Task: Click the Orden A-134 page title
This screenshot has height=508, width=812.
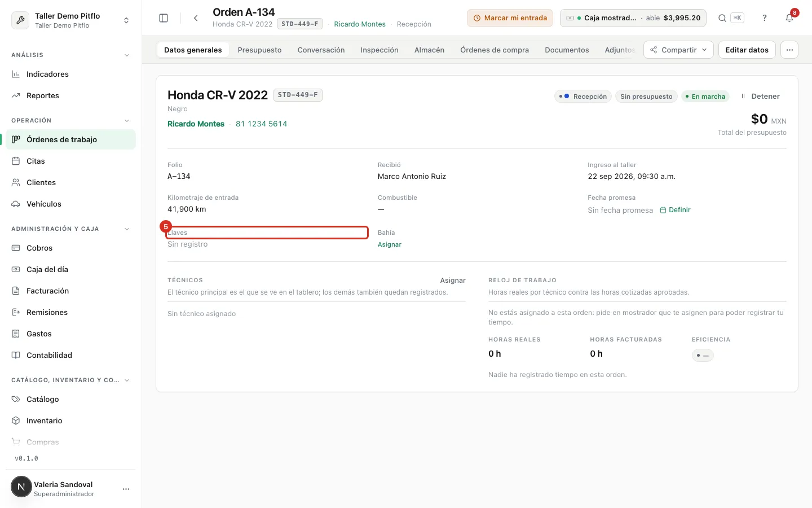Action: (x=244, y=12)
